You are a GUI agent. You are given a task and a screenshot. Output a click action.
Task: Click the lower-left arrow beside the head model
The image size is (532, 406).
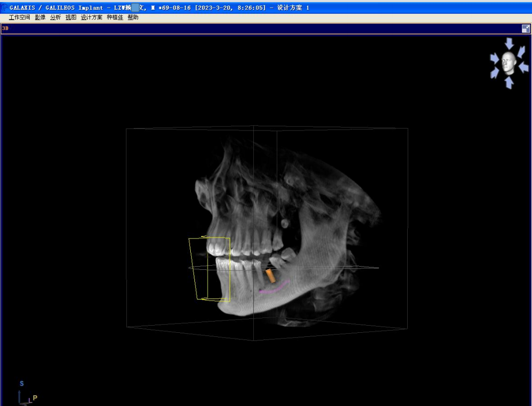click(495, 72)
